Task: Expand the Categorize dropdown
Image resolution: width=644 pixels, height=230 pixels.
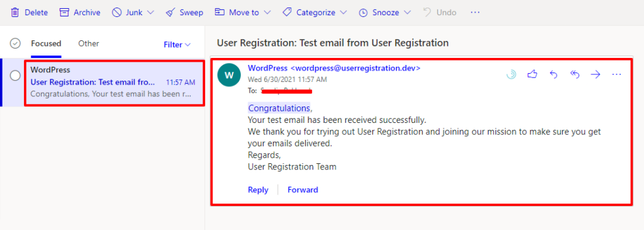Action: click(314, 13)
